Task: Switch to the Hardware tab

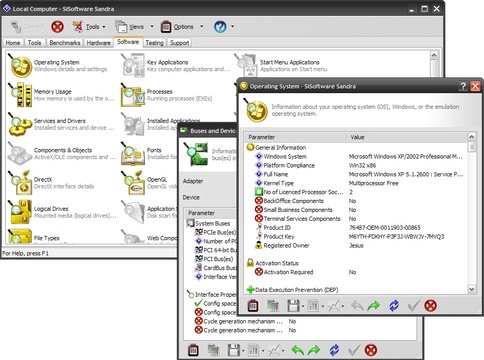Action: pyautogui.click(x=98, y=43)
